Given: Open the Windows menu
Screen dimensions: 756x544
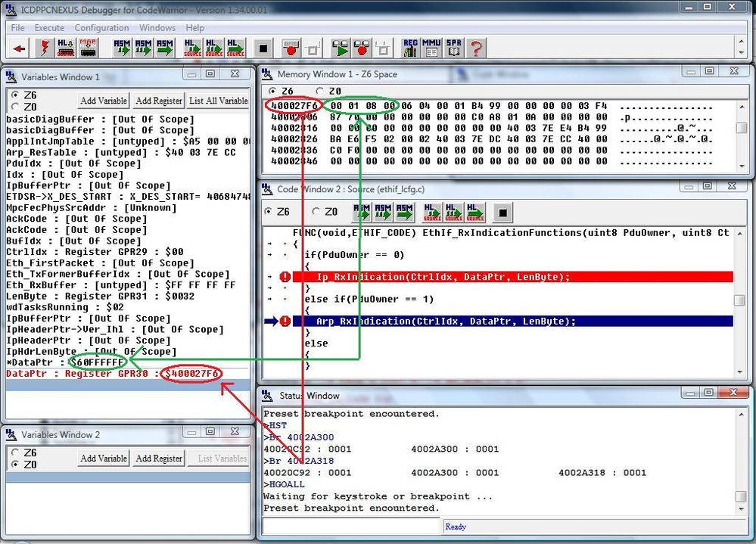Looking at the screenshot, I should (x=157, y=28).
